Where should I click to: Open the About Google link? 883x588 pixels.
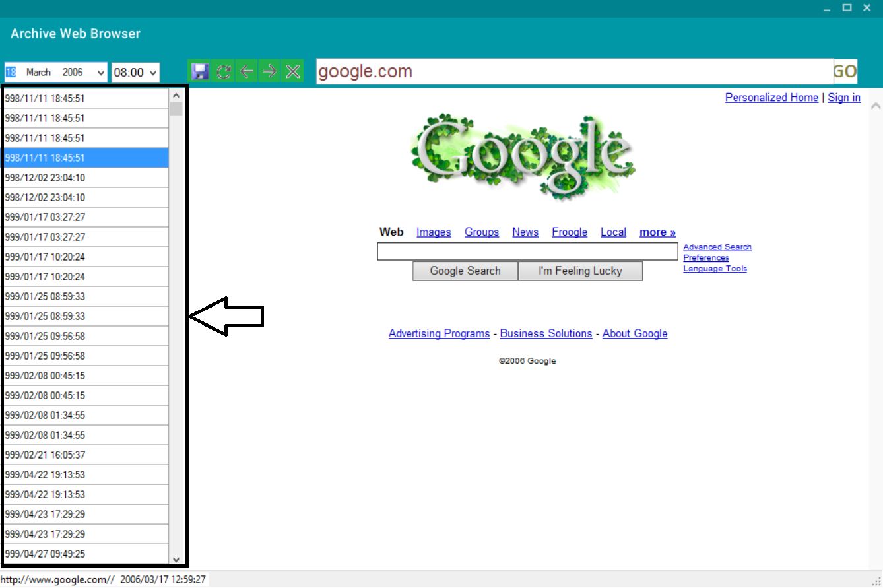pos(635,334)
